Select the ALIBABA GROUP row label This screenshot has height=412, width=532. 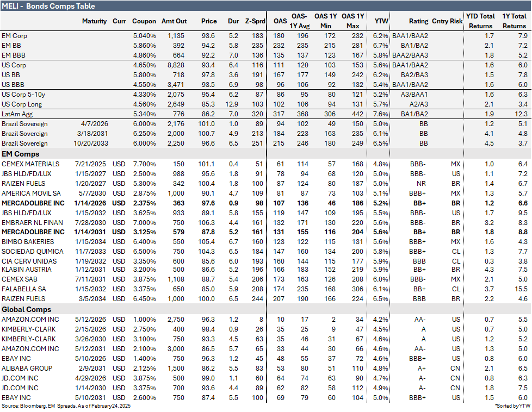(x=27, y=369)
